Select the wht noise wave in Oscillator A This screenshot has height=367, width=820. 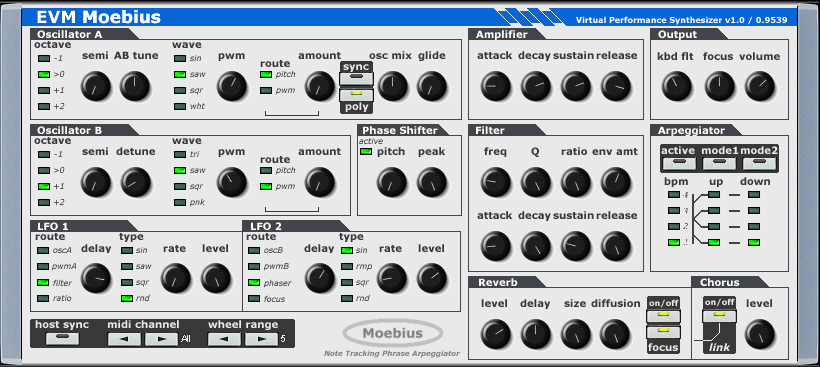[x=180, y=107]
